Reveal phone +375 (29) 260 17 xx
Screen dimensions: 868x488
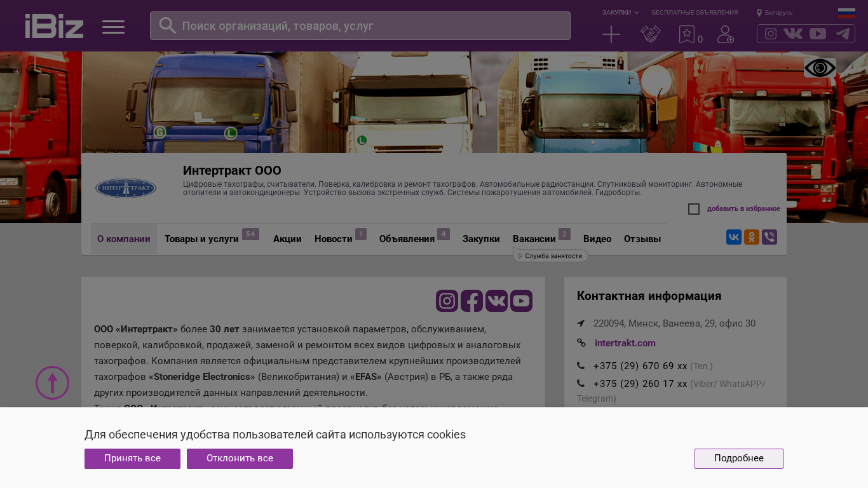click(x=640, y=384)
